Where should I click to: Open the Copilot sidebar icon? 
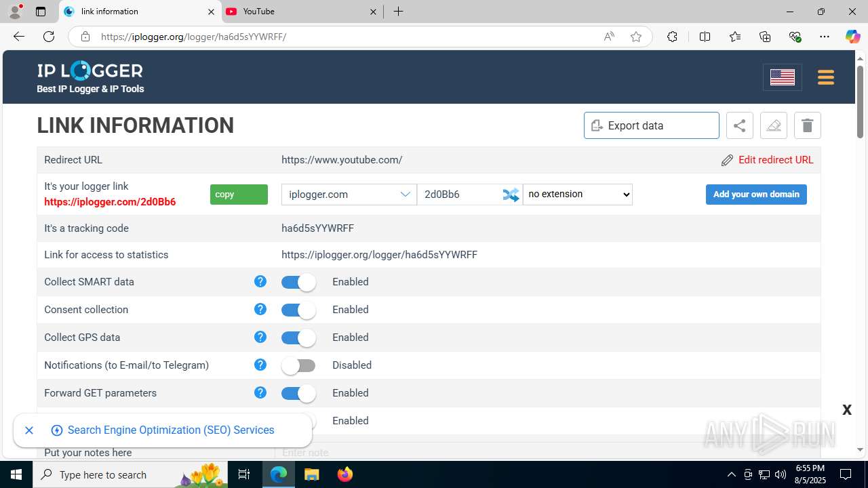click(x=852, y=37)
